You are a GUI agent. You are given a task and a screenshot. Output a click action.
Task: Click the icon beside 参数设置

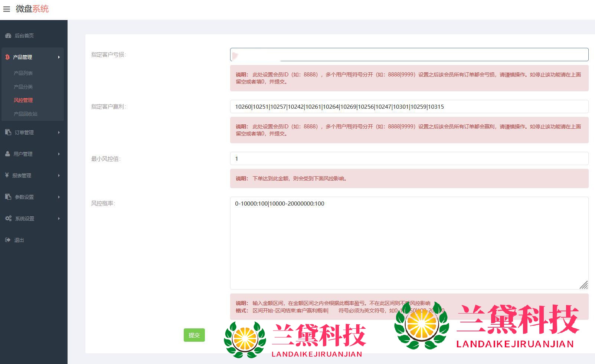click(x=8, y=197)
